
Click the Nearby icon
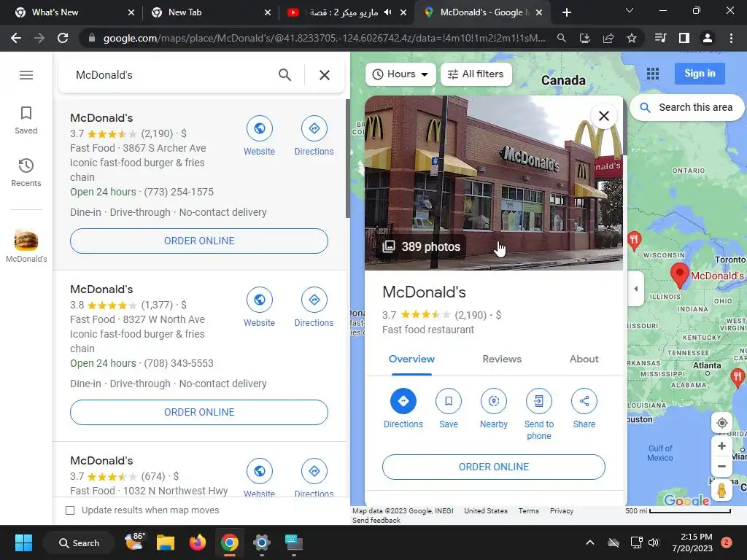pos(494,402)
